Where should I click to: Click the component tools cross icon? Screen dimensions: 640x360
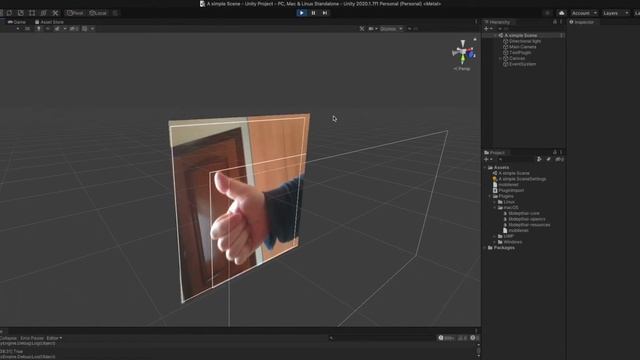pyautogui.click(x=362, y=29)
